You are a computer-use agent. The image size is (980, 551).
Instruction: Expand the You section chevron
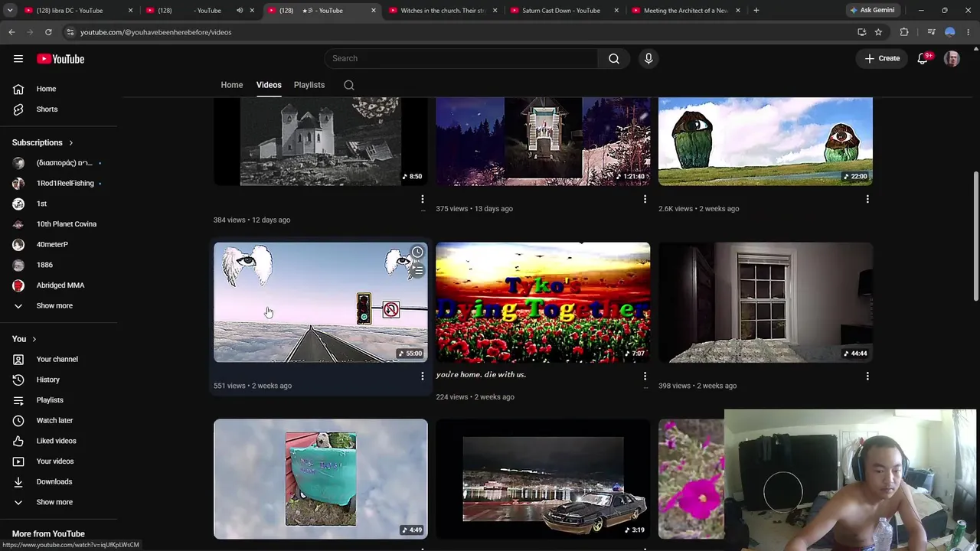34,339
